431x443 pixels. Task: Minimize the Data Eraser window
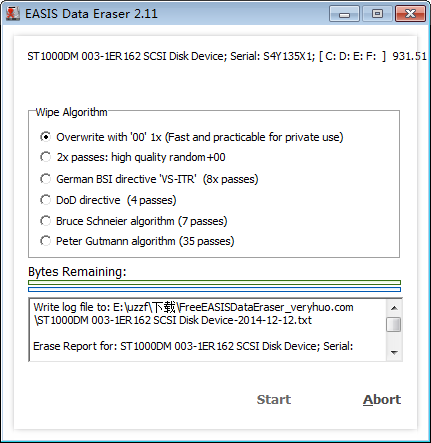click(344, 14)
